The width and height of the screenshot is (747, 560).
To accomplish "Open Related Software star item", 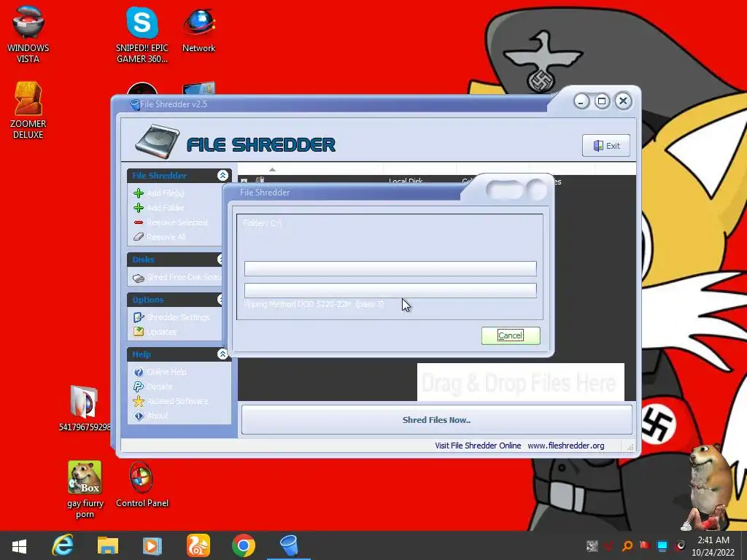I will click(x=171, y=401).
